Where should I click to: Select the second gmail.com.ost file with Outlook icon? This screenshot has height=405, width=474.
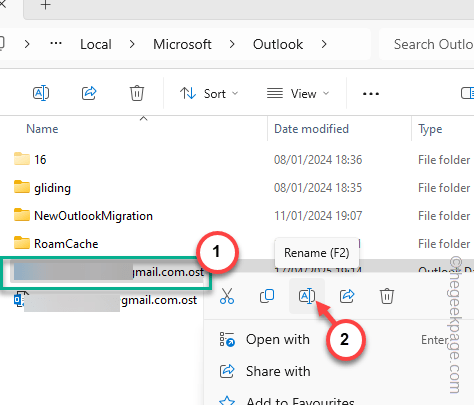click(x=105, y=300)
